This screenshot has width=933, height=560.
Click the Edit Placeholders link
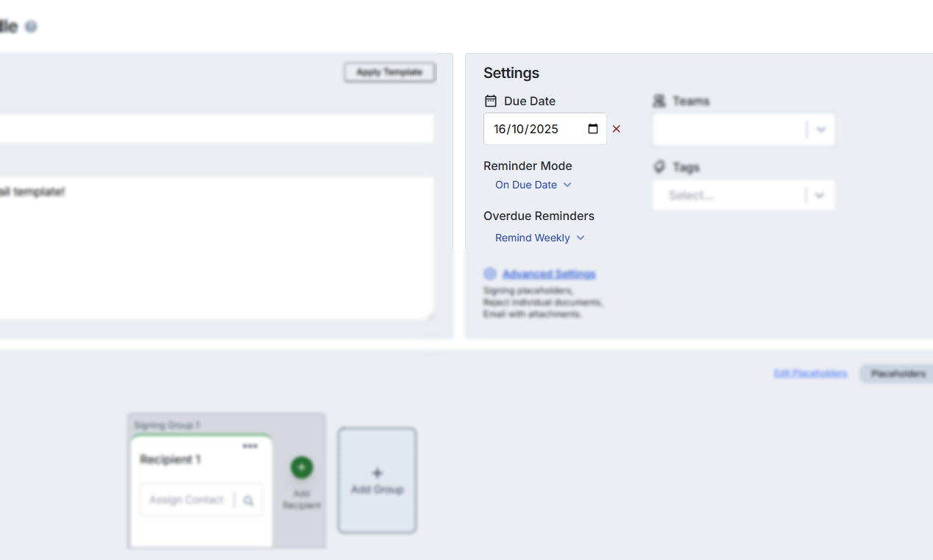(x=810, y=374)
